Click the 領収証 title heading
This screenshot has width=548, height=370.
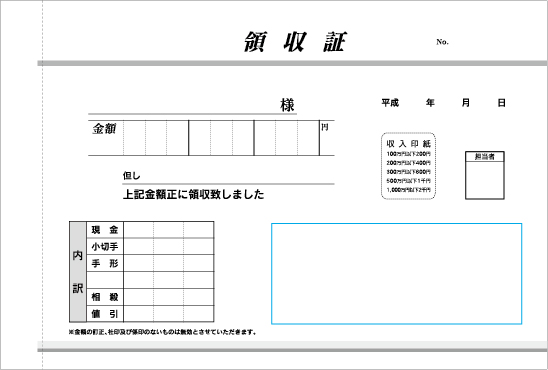(x=295, y=42)
